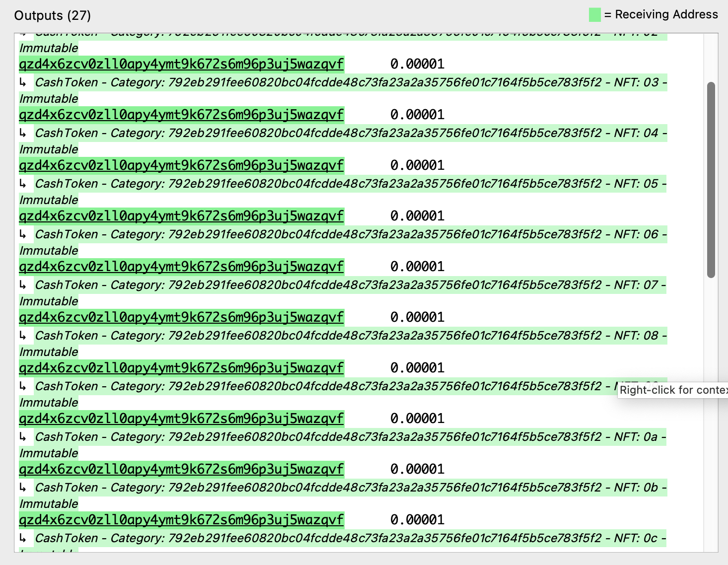
Task: Click the arrow icon beside NFT 04 token line
Action: (23, 133)
